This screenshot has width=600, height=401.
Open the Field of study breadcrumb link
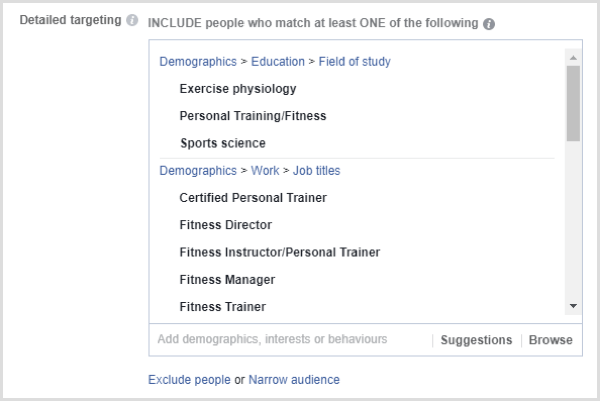[354, 62]
